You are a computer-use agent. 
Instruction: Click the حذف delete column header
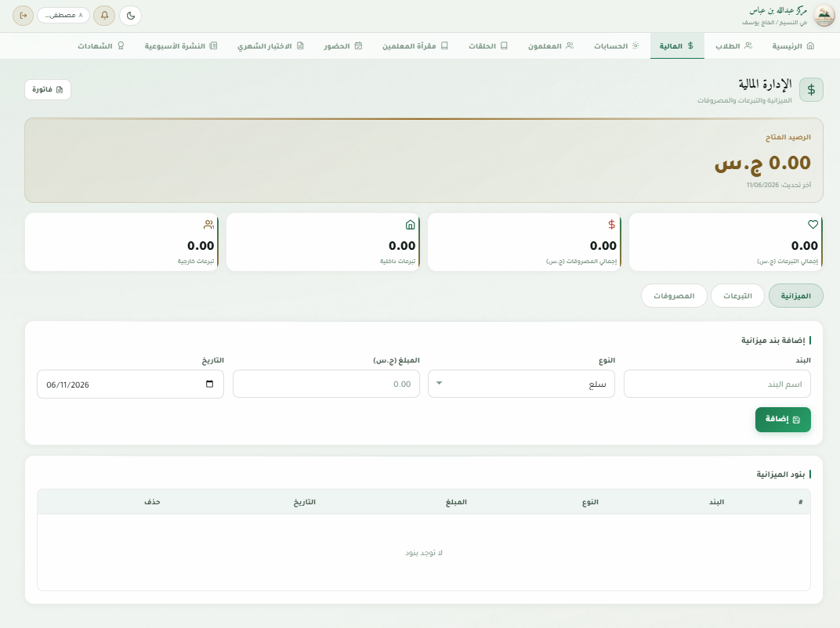click(x=152, y=502)
